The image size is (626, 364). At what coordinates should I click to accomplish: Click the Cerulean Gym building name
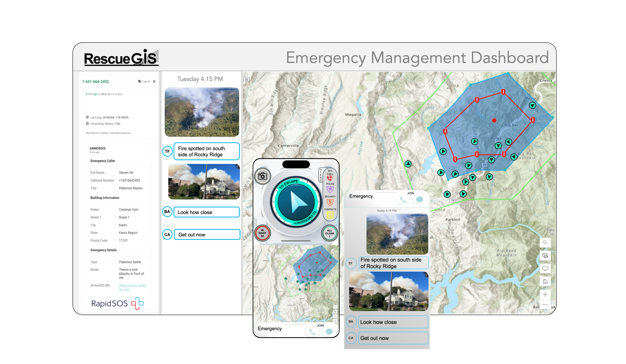128,210
